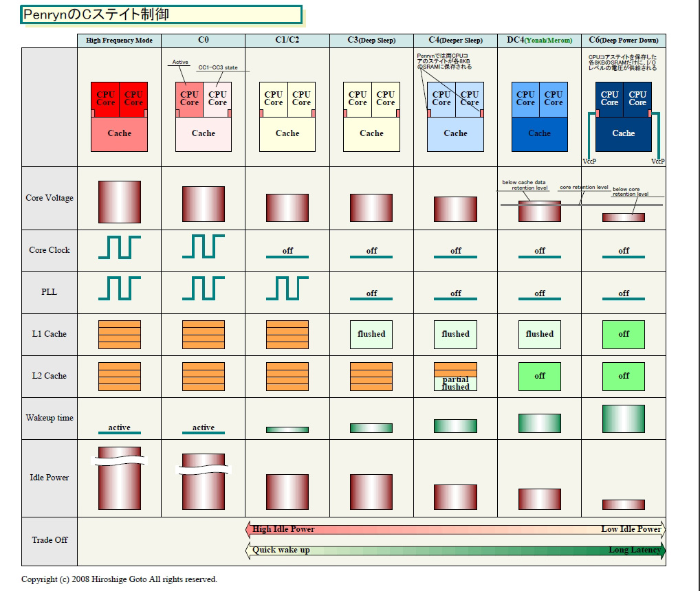Select the striped L1 Cache block in column C0
This screenshot has width=700, height=591.
[x=203, y=335]
